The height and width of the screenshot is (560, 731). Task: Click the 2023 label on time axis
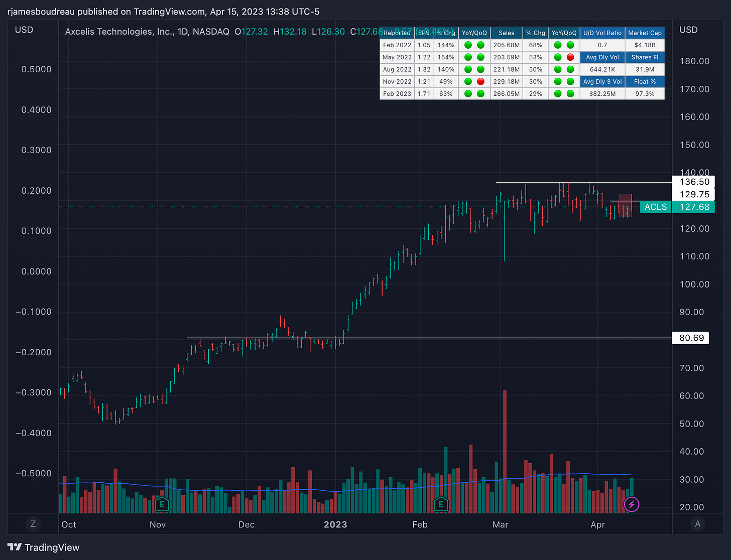[x=335, y=524]
